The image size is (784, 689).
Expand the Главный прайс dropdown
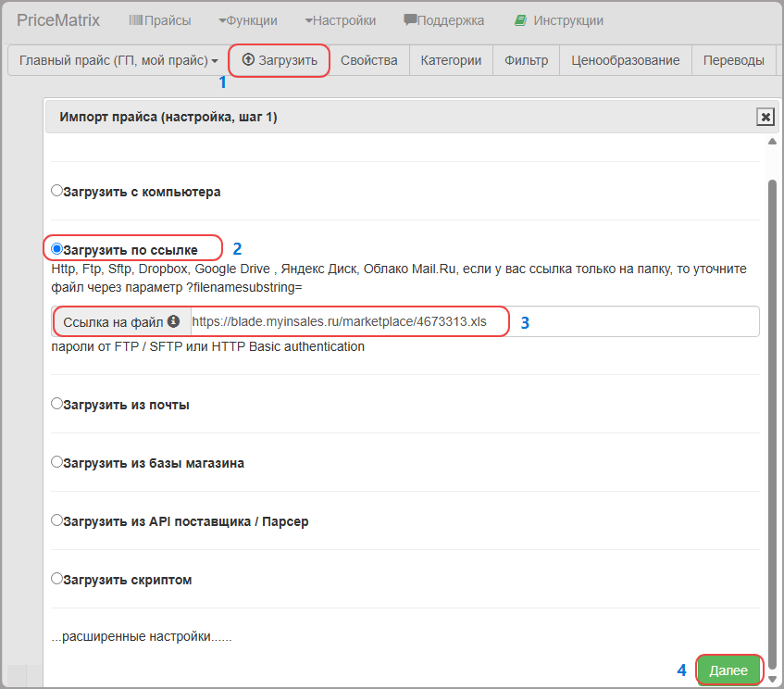coord(118,60)
